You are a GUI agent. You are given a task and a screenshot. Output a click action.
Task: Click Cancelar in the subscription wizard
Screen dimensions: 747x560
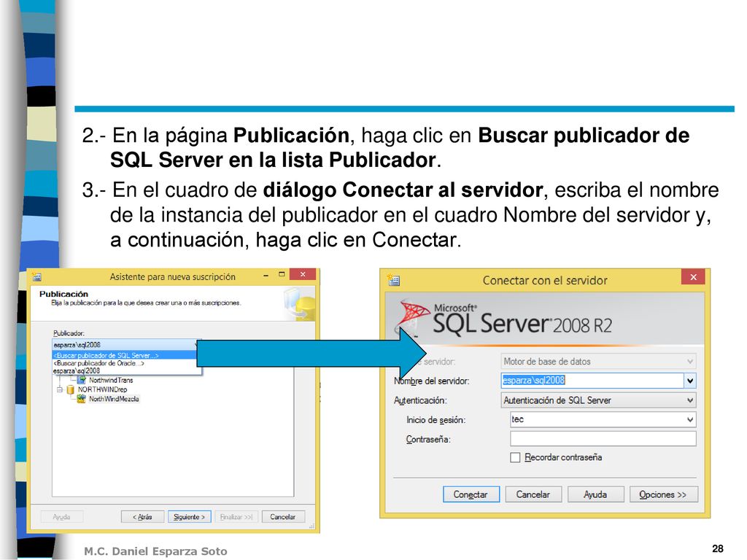(283, 517)
